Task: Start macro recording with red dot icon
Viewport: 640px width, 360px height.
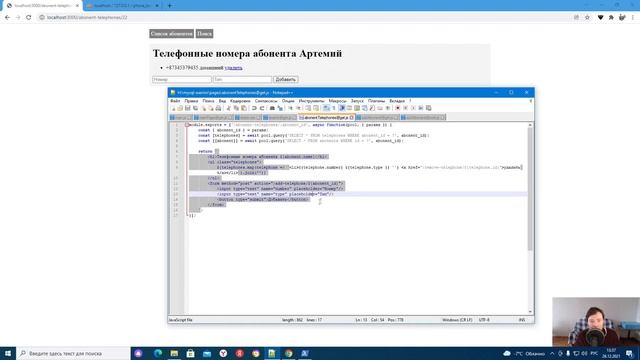Action: (x=398, y=108)
